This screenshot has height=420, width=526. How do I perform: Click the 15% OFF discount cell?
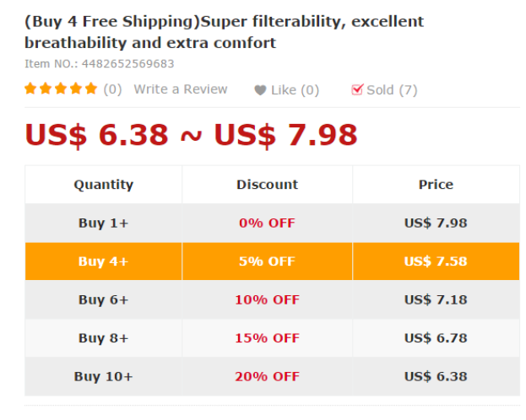tap(267, 338)
